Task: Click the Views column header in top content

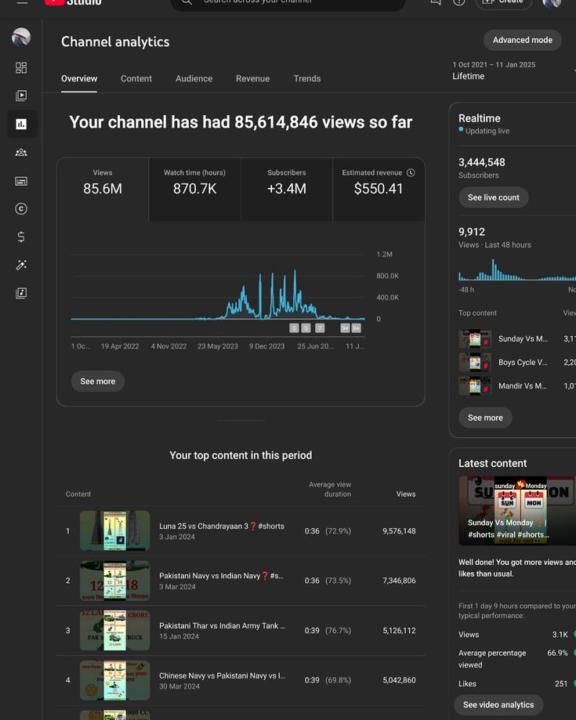Action: (406, 494)
